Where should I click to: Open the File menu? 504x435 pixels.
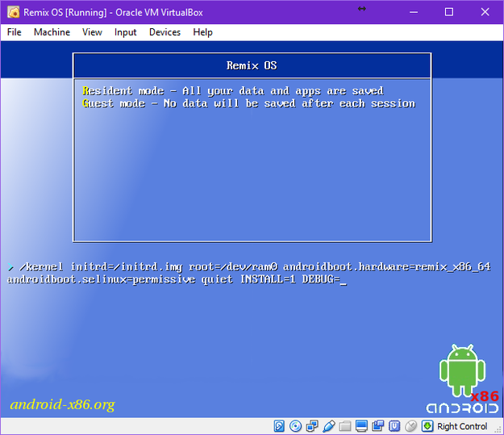tap(15, 32)
